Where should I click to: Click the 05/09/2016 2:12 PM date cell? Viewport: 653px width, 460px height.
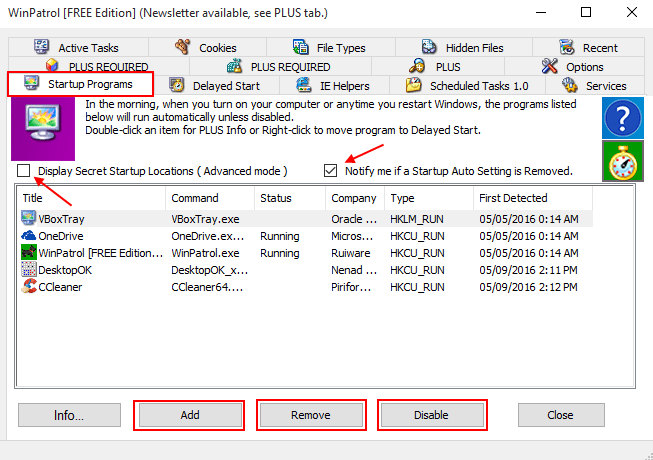(x=528, y=287)
